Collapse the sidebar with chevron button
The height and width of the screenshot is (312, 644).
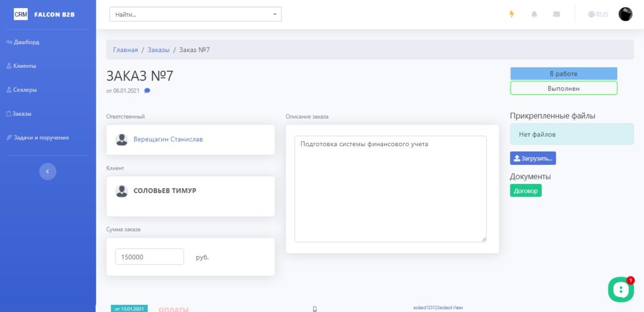click(48, 171)
